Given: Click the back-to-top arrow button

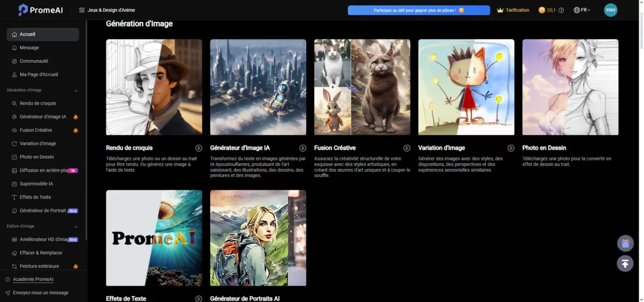Looking at the screenshot, I should click(x=625, y=263).
